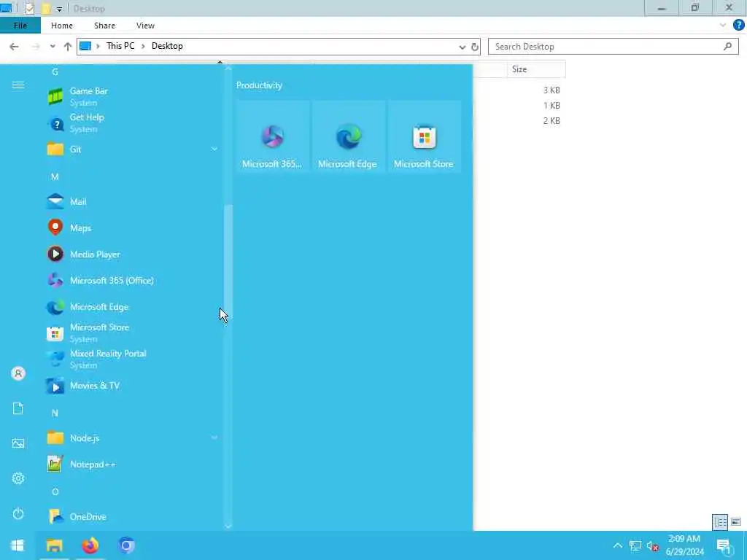Click the Windows Start button
Viewport: 747px width, 560px height.
pos(18,545)
